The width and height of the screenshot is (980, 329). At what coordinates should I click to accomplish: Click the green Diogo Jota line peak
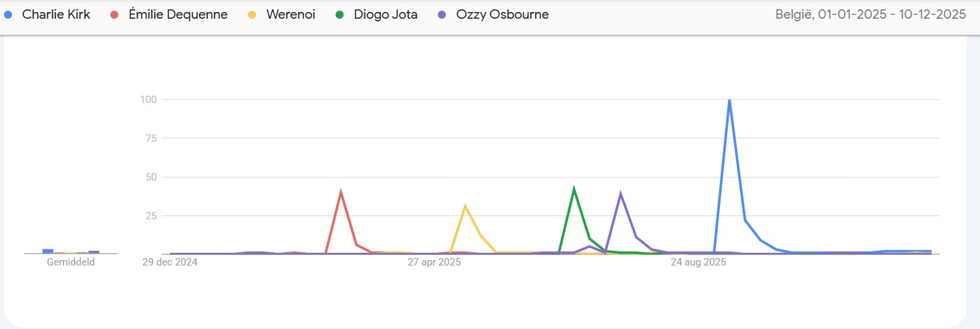[x=574, y=189]
